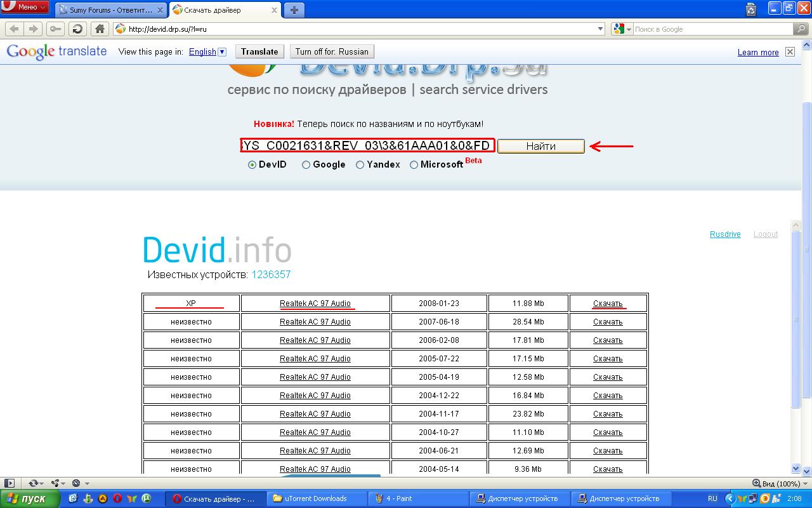Switch to the Sumy Forums tab
The height and width of the screenshot is (508, 812).
(x=111, y=10)
